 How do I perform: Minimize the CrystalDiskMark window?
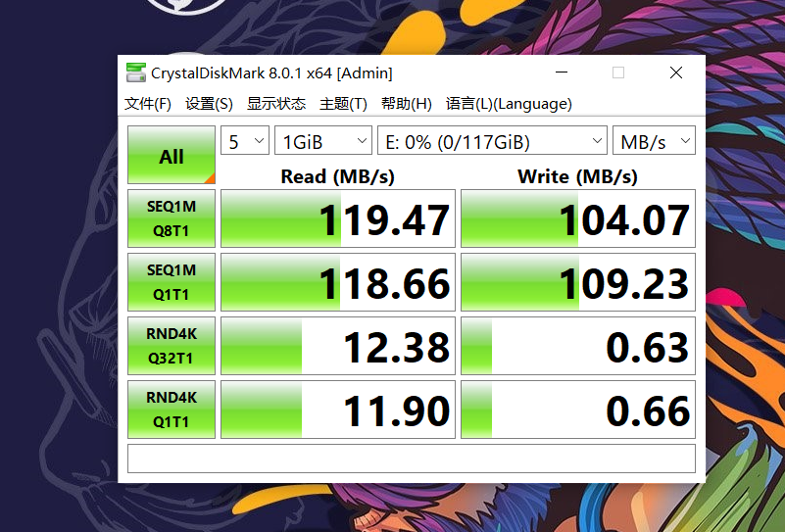pos(562,73)
